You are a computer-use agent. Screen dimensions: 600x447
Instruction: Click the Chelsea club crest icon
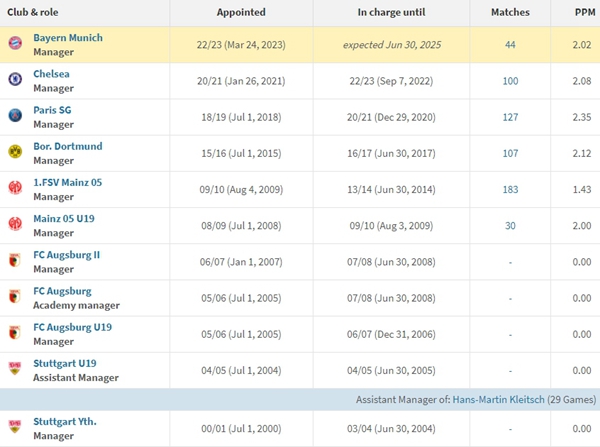pyautogui.click(x=15, y=79)
